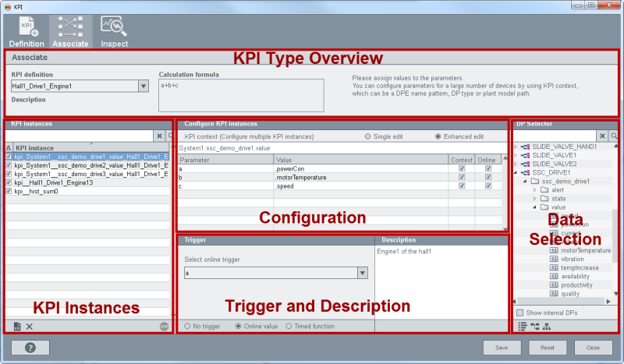Enable Show internal DPs checkbox
Screen dimensions: 624x364
pos(520,313)
